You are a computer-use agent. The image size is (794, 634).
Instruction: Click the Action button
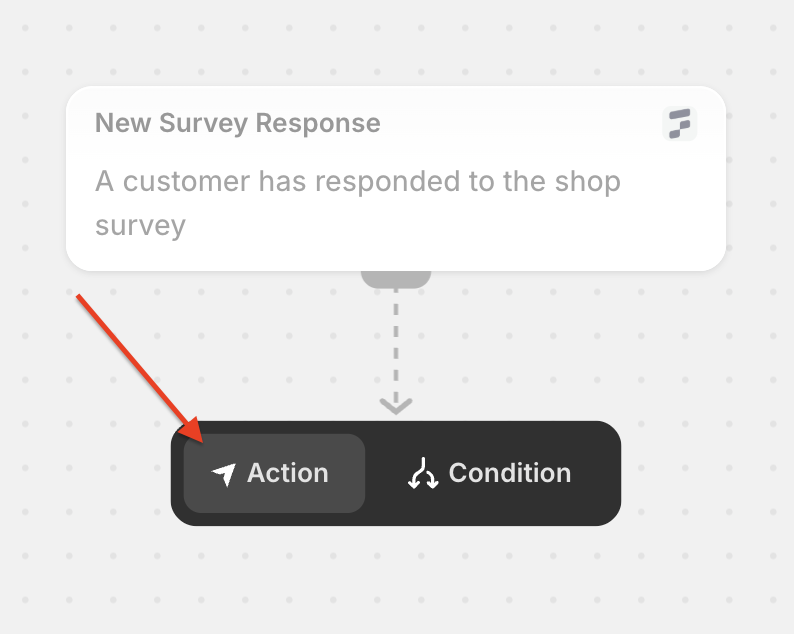[274, 473]
